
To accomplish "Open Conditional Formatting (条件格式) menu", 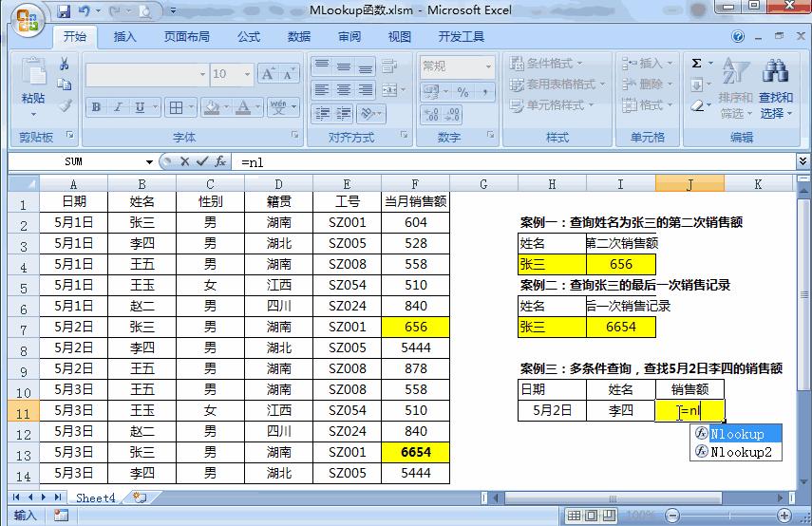I will coord(546,64).
